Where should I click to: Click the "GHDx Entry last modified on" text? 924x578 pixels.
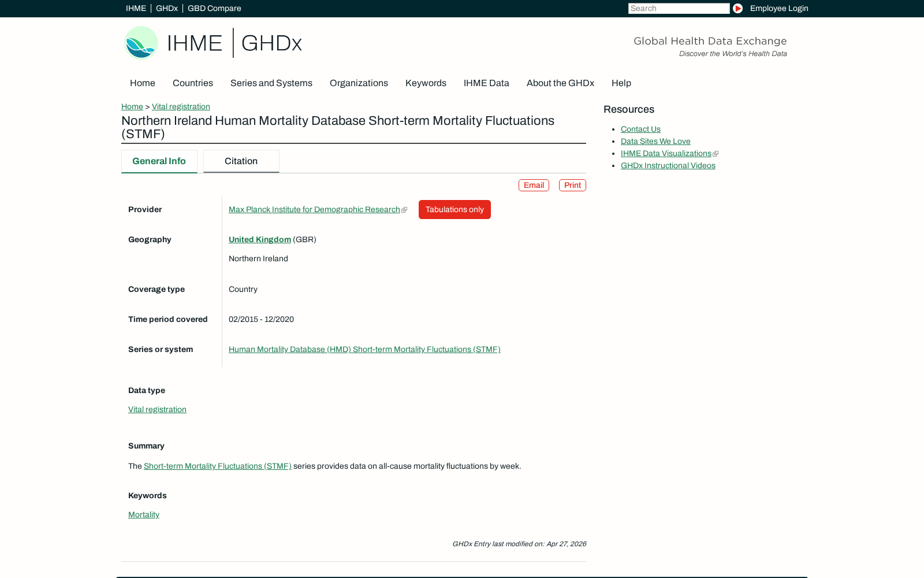coord(519,544)
